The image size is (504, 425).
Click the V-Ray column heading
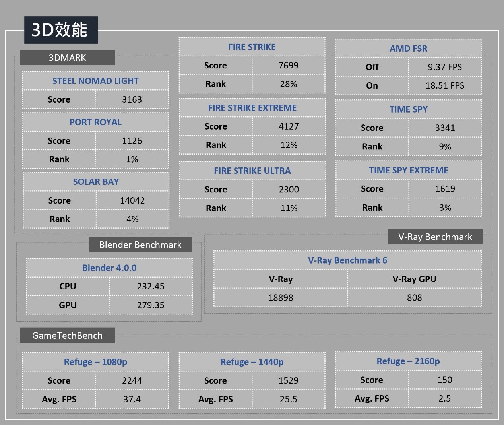pos(281,279)
